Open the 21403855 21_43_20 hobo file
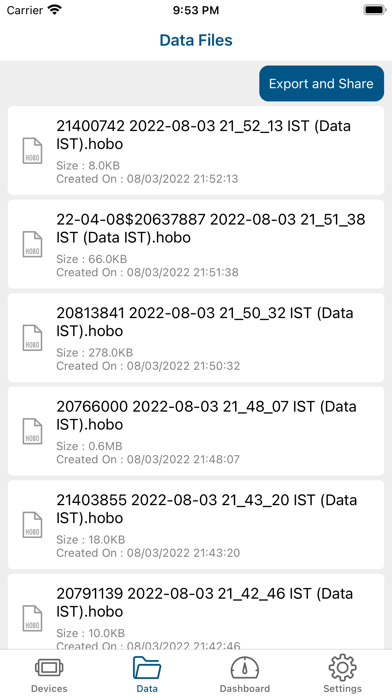Image resolution: width=392 pixels, height=696 pixels. [x=196, y=525]
